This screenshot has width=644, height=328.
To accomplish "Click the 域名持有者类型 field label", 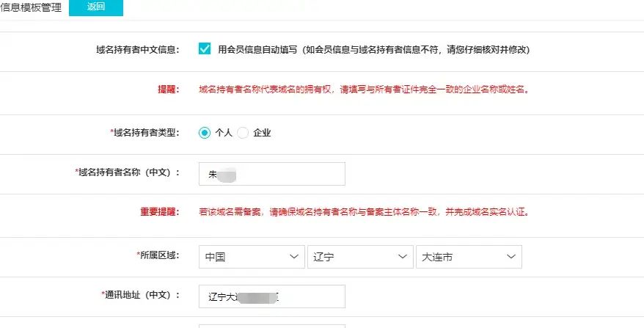I will click(144, 133).
